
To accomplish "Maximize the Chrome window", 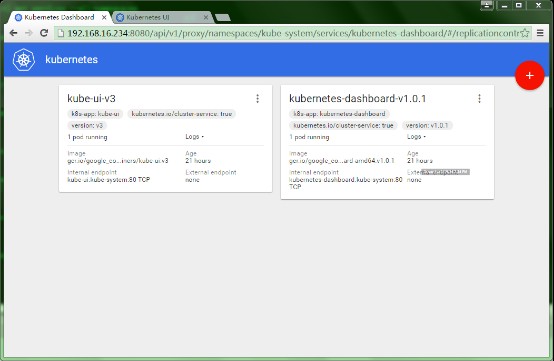I will coord(519,5).
